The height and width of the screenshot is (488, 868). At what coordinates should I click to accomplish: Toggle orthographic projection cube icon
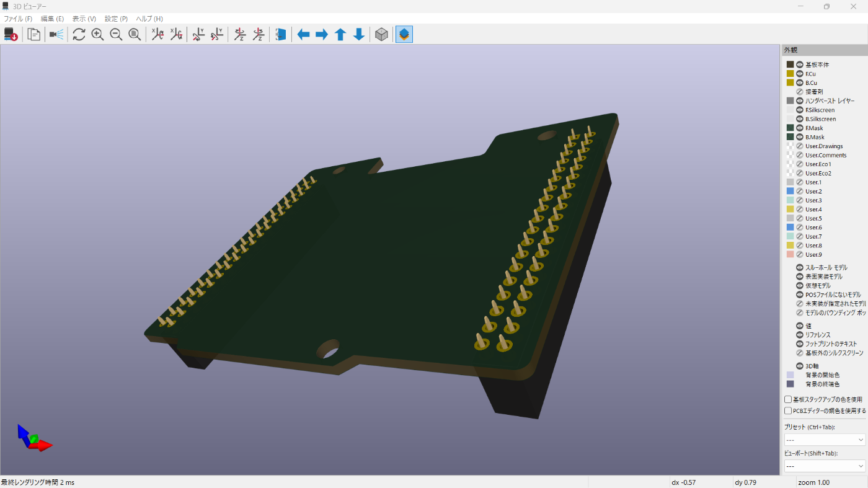pyautogui.click(x=381, y=35)
